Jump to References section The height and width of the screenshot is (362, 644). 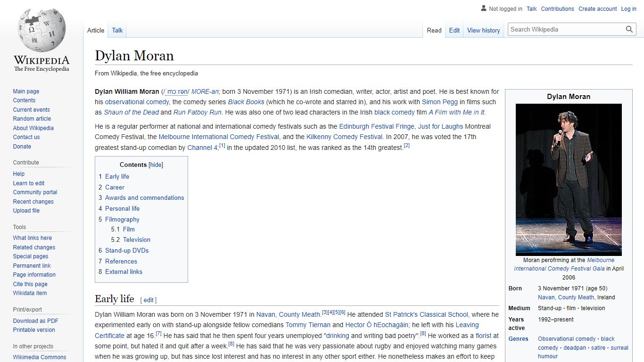click(121, 262)
